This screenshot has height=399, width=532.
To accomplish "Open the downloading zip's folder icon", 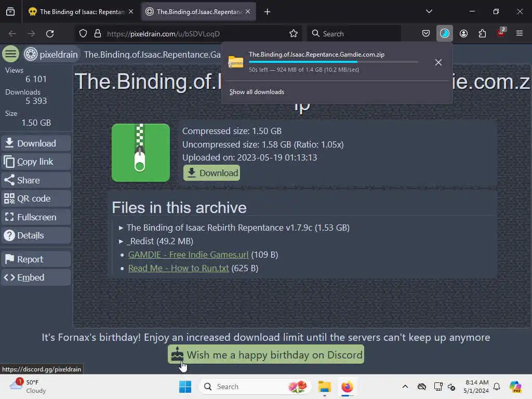I will (236, 62).
